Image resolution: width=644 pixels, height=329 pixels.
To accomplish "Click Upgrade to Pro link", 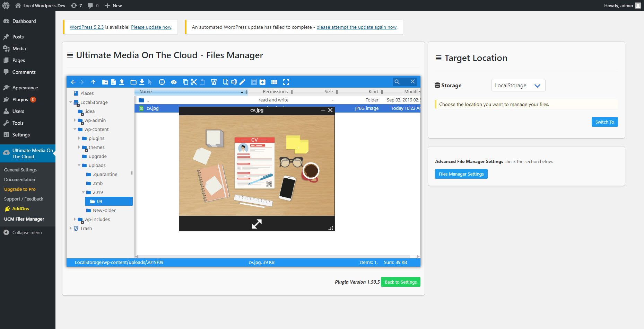I will point(20,189).
